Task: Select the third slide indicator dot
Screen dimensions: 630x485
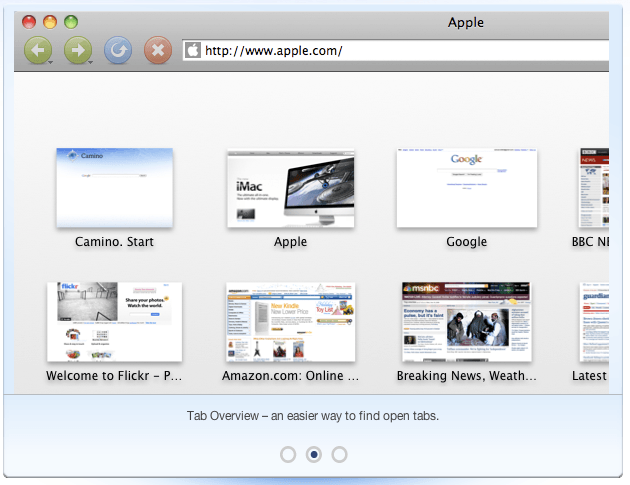Action: [x=340, y=454]
